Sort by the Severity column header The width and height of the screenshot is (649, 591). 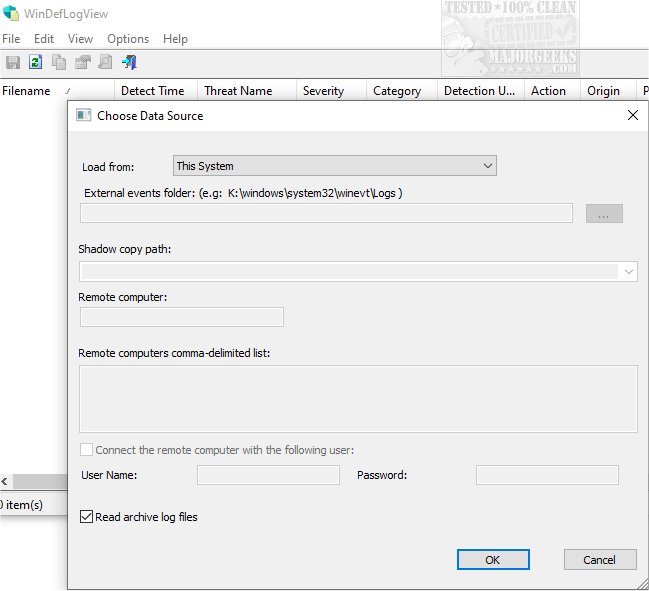point(332,91)
